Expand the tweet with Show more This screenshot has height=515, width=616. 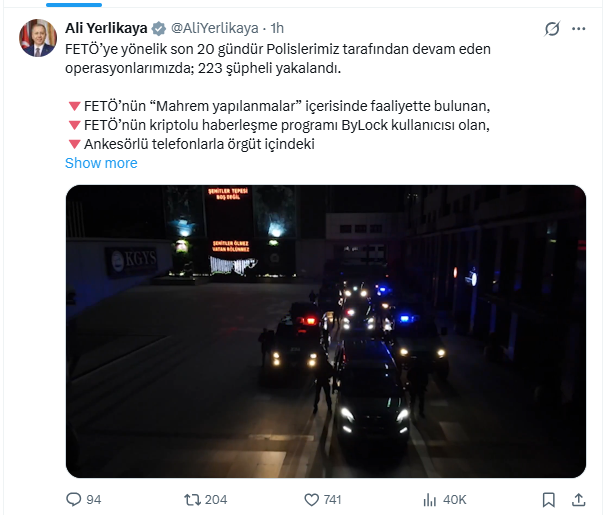[x=101, y=163]
